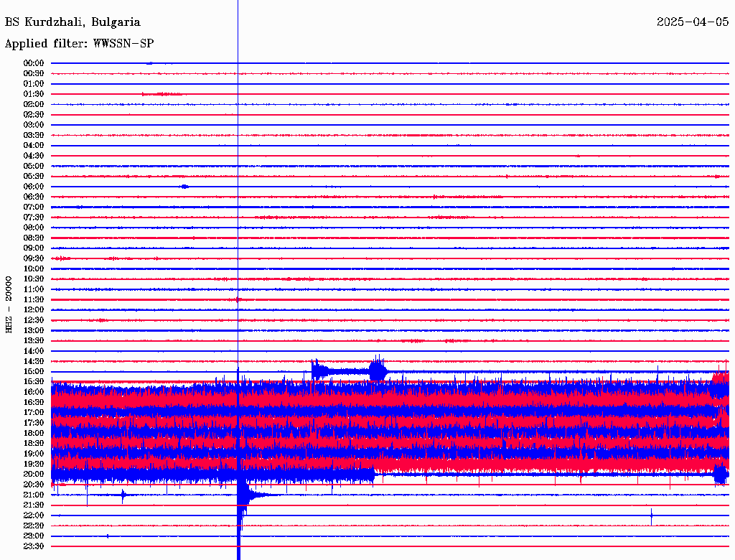Select the 20:30 time label
Viewport: 735px width, 560px height.
pos(34,485)
